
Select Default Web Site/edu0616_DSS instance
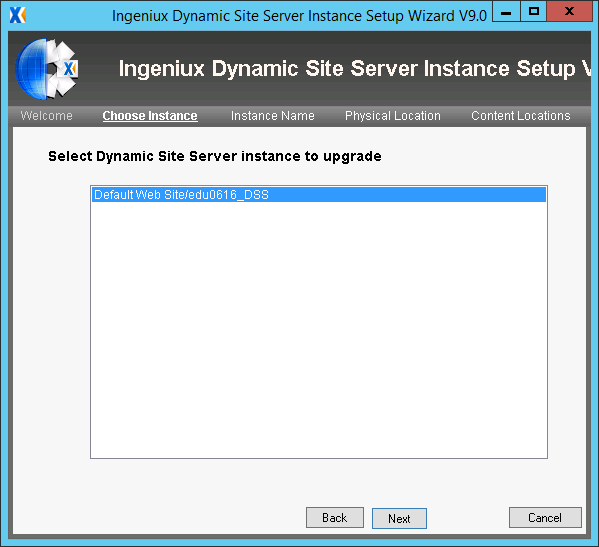[x=319, y=195]
